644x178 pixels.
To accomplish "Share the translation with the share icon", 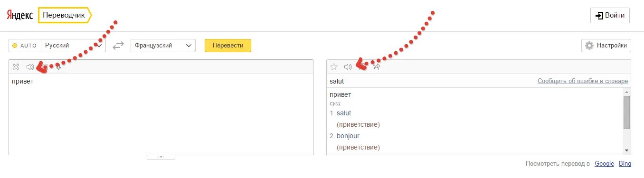I will pyautogui.click(x=376, y=67).
